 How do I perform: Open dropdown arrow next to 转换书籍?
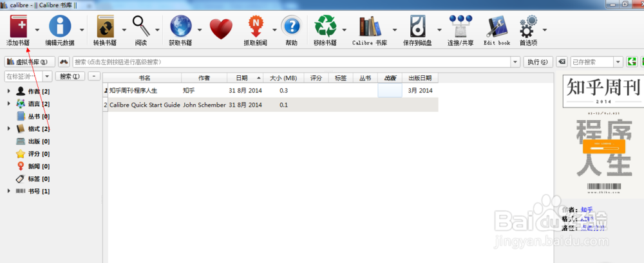click(x=124, y=30)
